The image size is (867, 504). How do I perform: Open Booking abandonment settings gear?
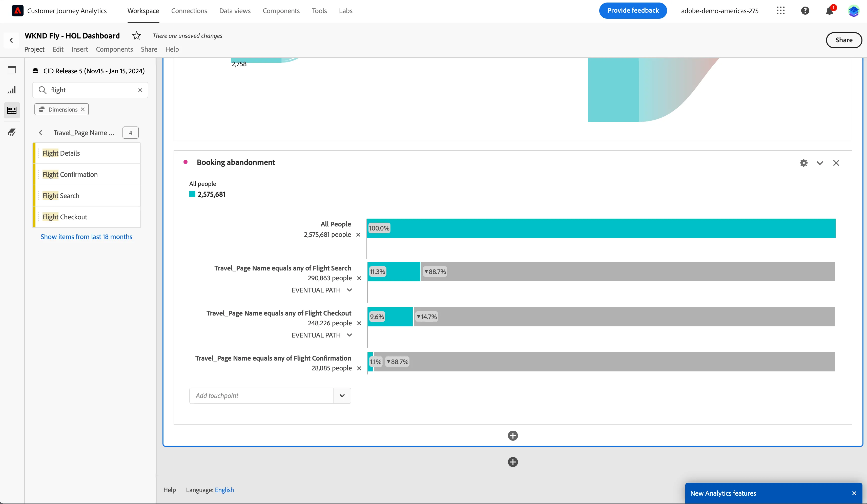(804, 163)
